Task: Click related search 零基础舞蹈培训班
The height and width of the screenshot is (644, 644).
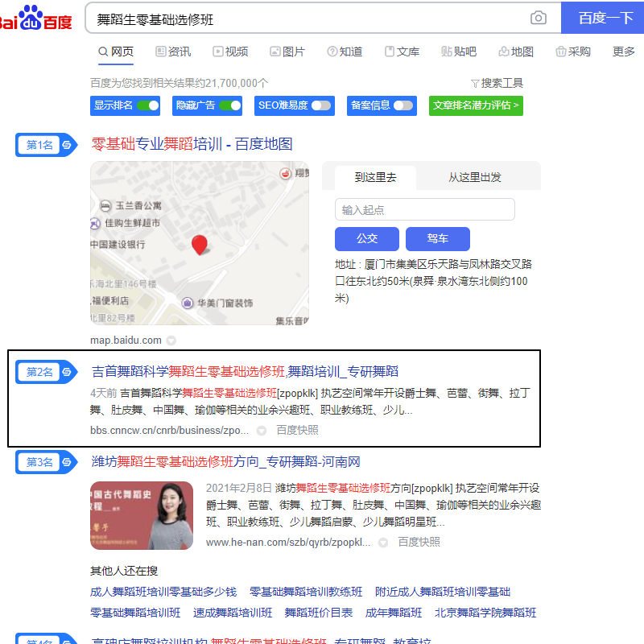Action: [135, 613]
